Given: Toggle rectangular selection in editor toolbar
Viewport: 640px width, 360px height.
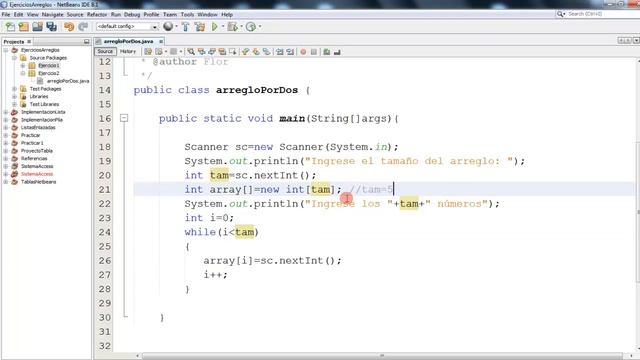Looking at the screenshot, I should pyautogui.click(x=233, y=52).
